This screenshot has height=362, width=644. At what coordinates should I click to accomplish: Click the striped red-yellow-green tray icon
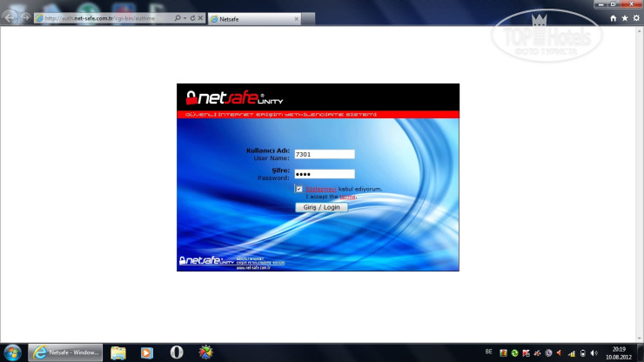[503, 353]
